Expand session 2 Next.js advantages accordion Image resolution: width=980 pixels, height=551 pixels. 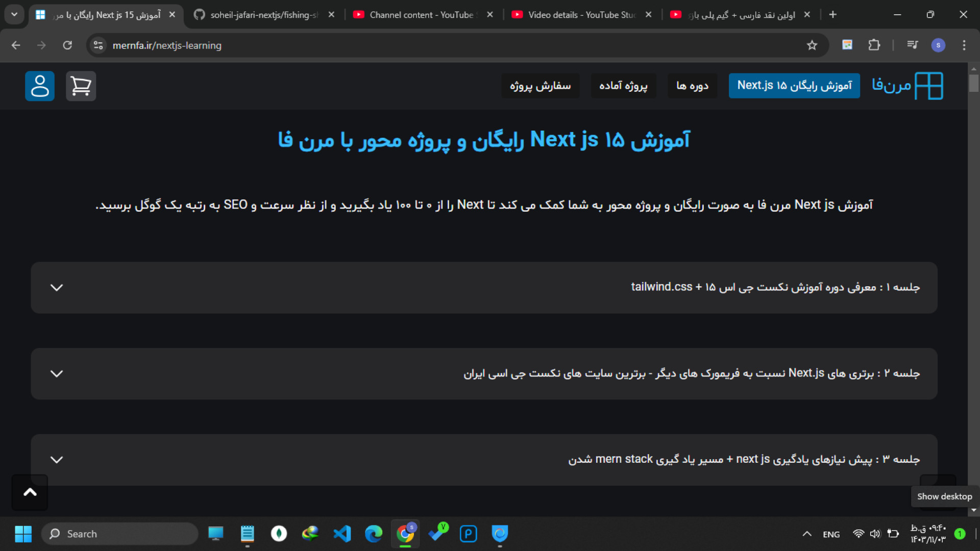[484, 373]
